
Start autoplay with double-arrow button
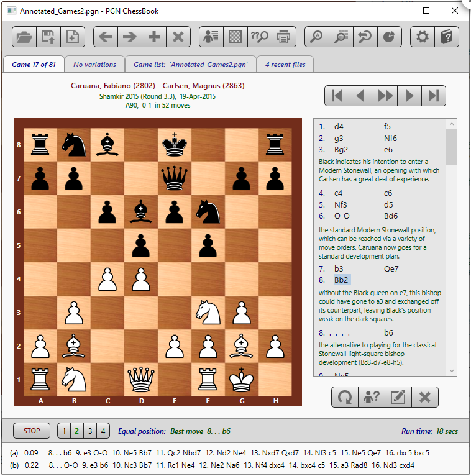[x=385, y=96]
